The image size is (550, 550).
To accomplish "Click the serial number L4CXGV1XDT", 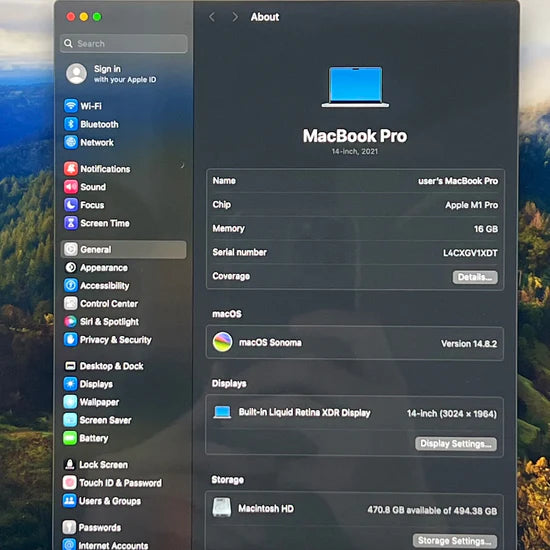I will click(470, 253).
